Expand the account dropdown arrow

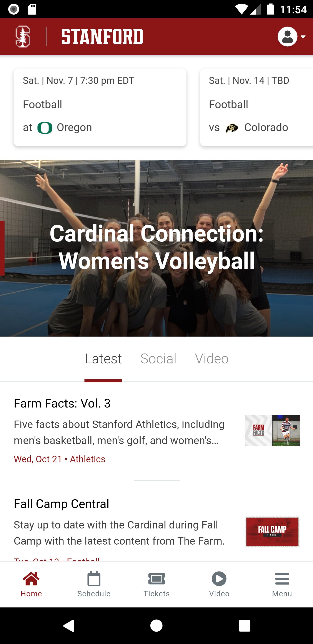303,37
